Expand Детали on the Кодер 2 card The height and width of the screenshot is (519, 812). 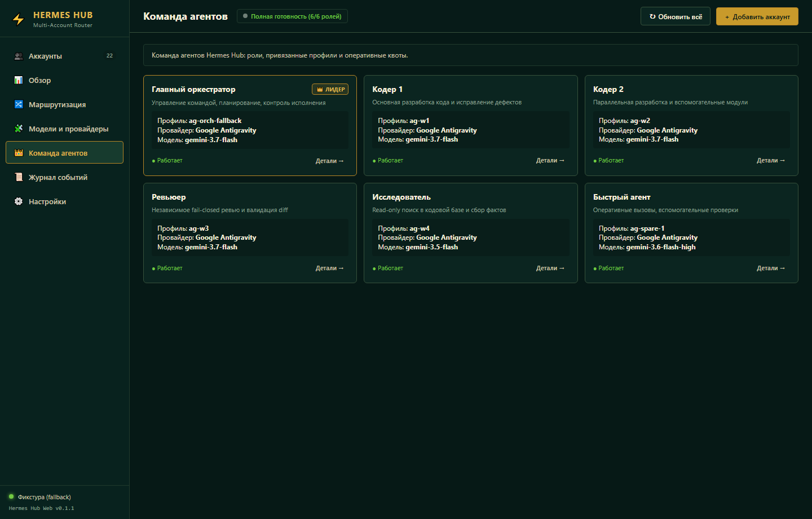(771, 160)
